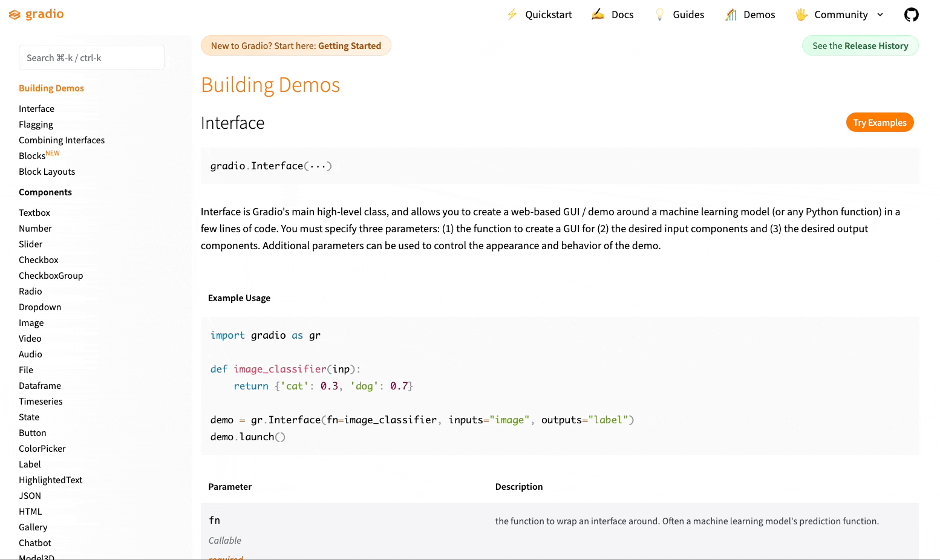Image resolution: width=940 pixels, height=560 pixels.
Task: Click the Try Examples button
Action: (x=880, y=122)
